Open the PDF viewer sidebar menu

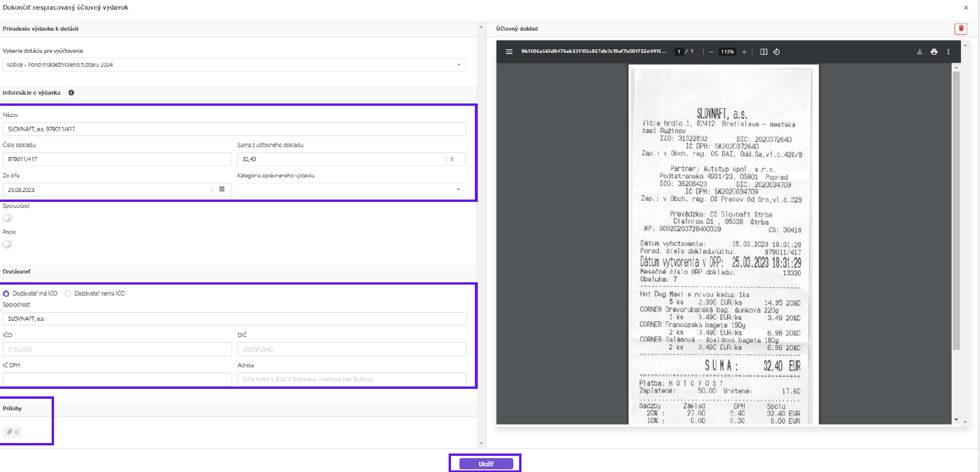509,52
